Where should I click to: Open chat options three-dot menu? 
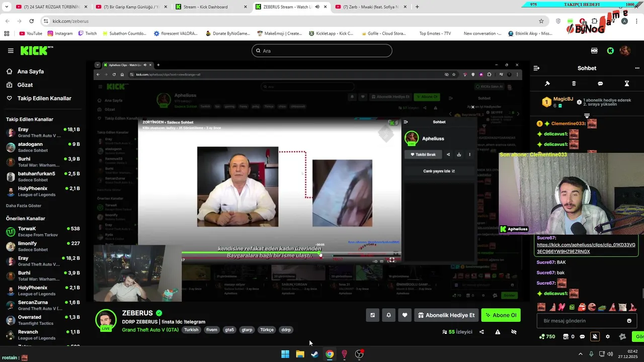pyautogui.click(x=637, y=68)
